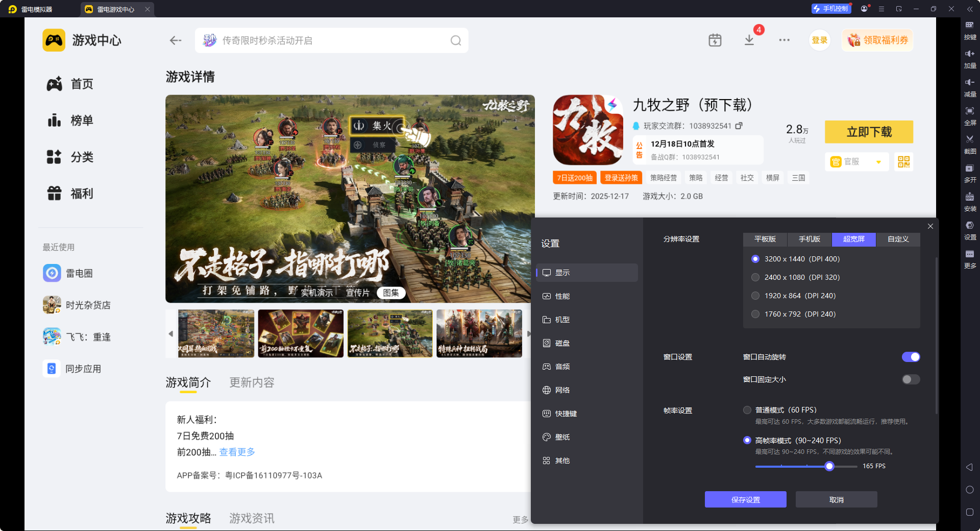The height and width of the screenshot is (531, 980).
Task: Enable the fixed window size toggle
Action: 911,379
